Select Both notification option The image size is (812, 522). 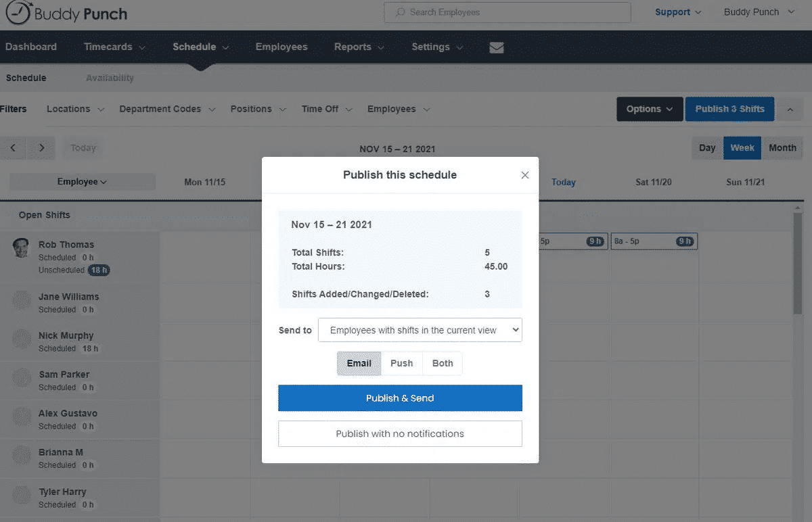[443, 363]
